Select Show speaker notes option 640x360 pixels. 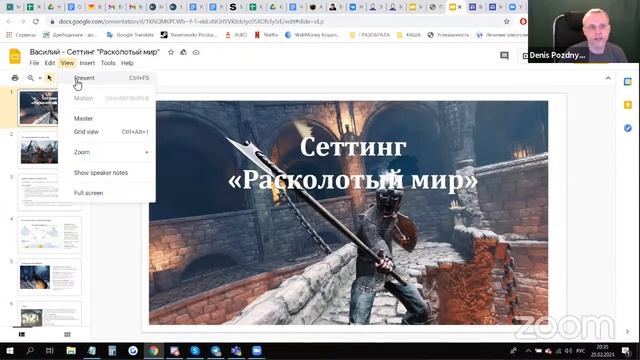pos(107,173)
